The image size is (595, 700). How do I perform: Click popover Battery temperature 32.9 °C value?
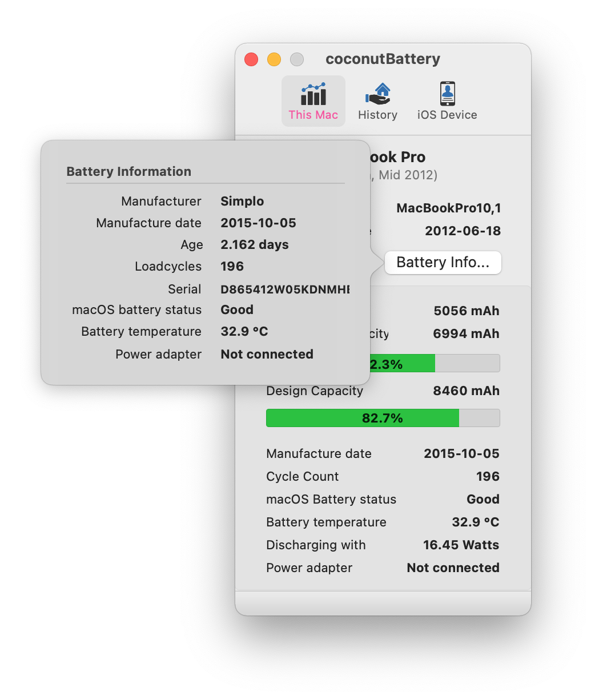[244, 331]
